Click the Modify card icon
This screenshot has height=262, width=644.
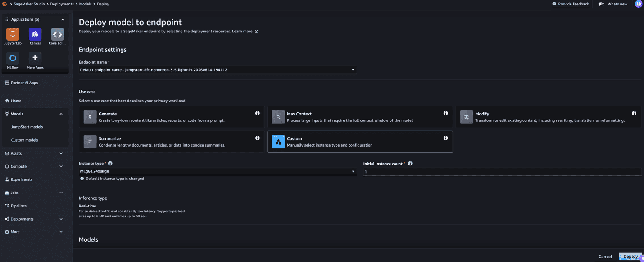tap(467, 117)
